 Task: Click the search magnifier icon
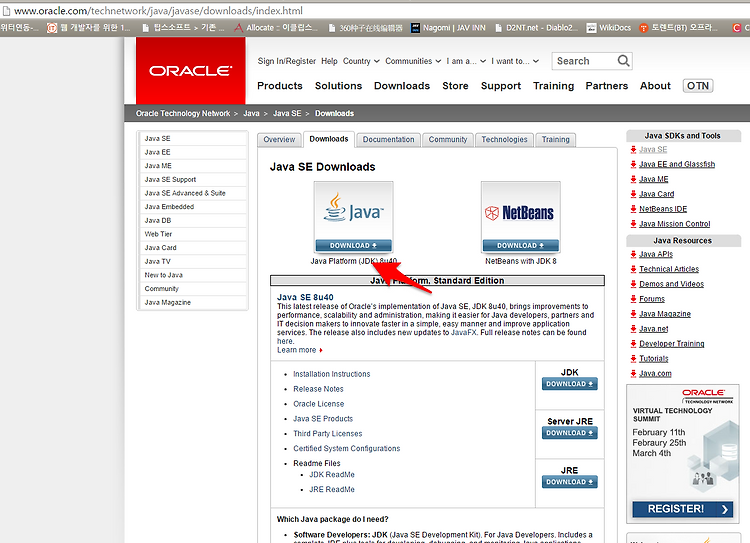point(623,61)
